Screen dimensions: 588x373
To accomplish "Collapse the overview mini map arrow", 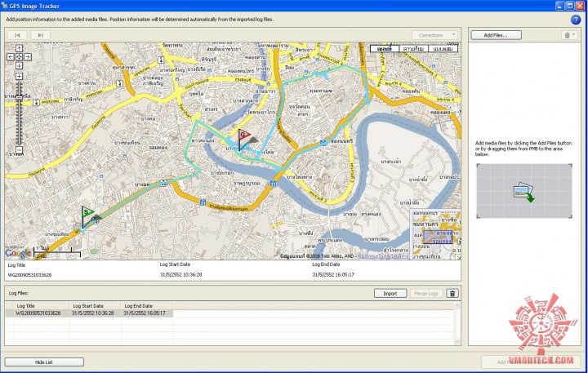I will point(458,257).
